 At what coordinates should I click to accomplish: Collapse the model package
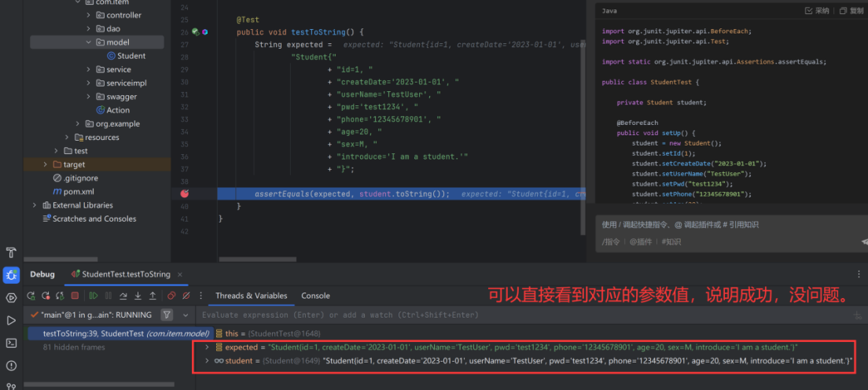pyautogui.click(x=89, y=42)
